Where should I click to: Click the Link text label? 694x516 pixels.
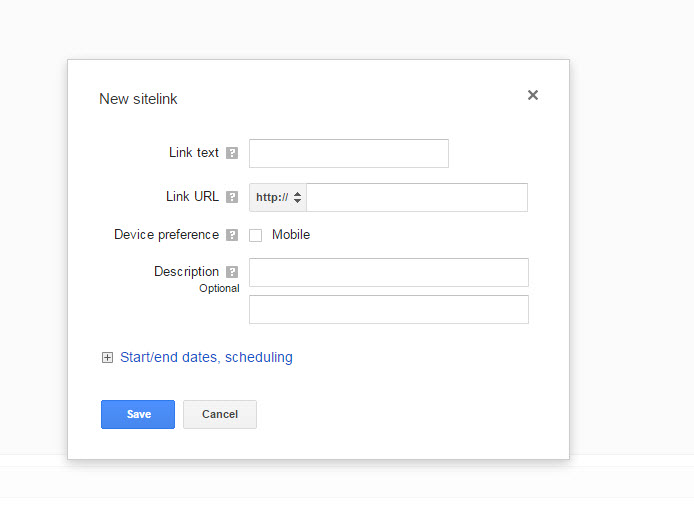click(194, 152)
